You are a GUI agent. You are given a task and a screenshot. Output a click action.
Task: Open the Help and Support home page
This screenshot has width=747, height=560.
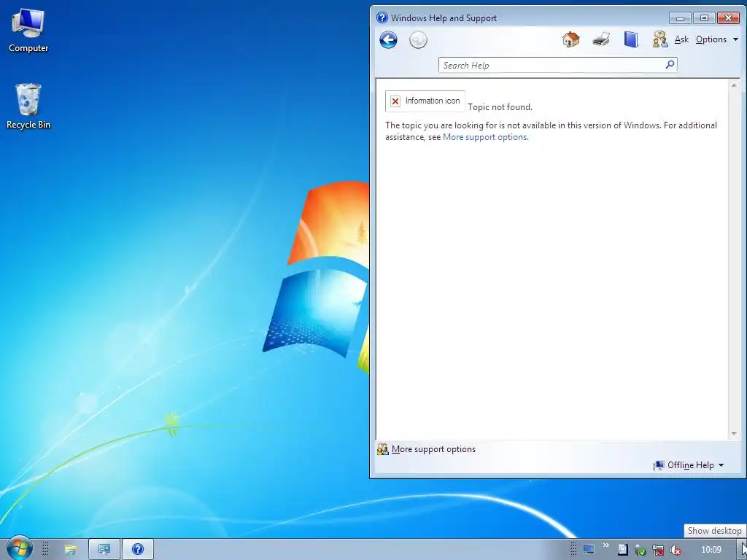(570, 39)
